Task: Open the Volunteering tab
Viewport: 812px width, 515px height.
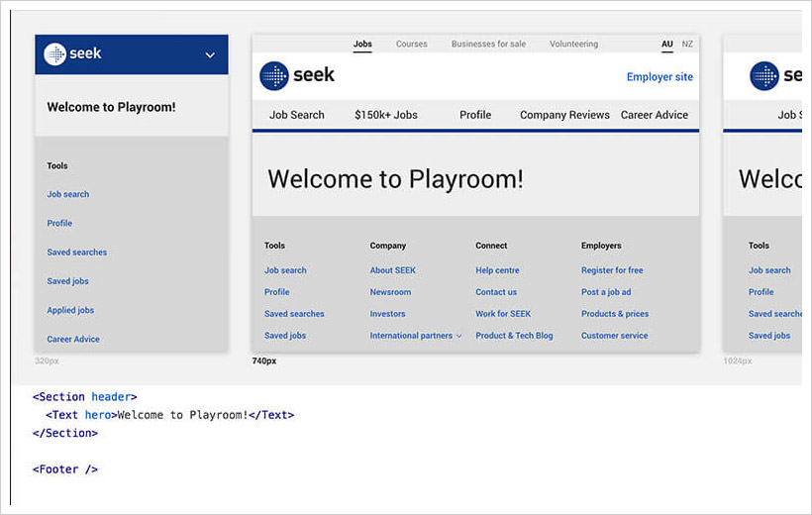Action: coord(573,45)
